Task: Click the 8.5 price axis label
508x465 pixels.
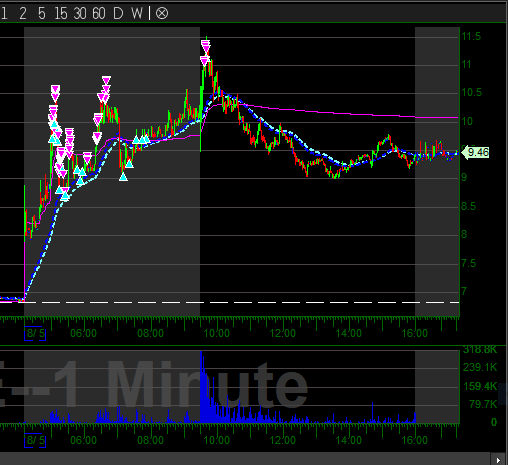Action: [469, 206]
